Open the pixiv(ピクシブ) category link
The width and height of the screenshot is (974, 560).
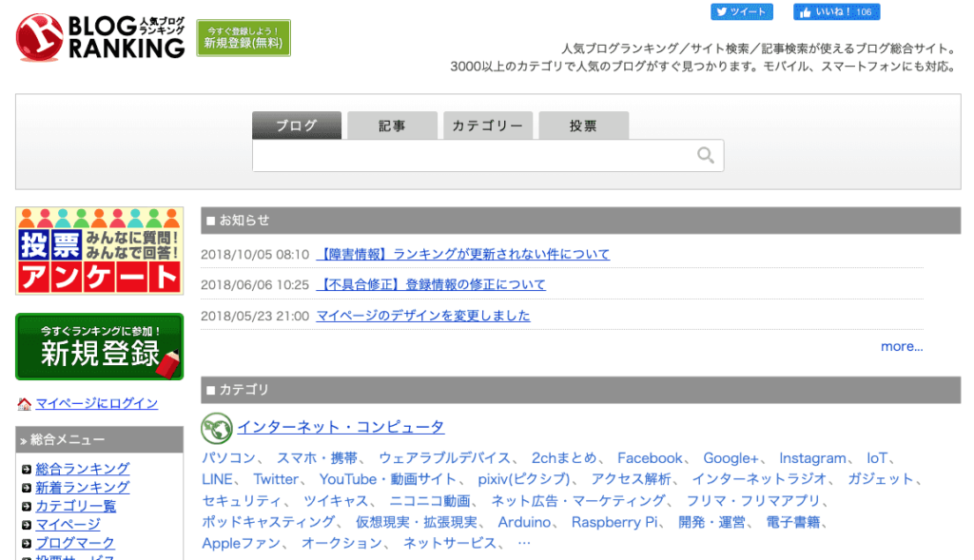524,479
